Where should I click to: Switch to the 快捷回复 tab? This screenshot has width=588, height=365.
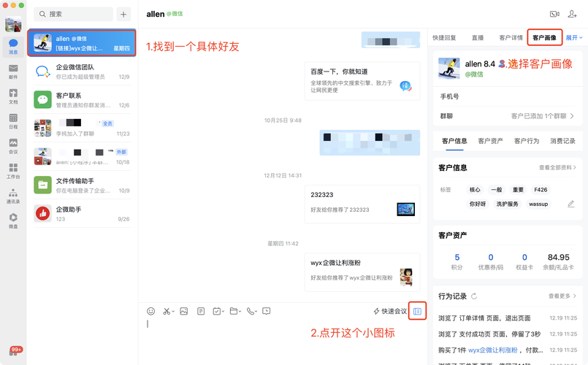click(444, 37)
